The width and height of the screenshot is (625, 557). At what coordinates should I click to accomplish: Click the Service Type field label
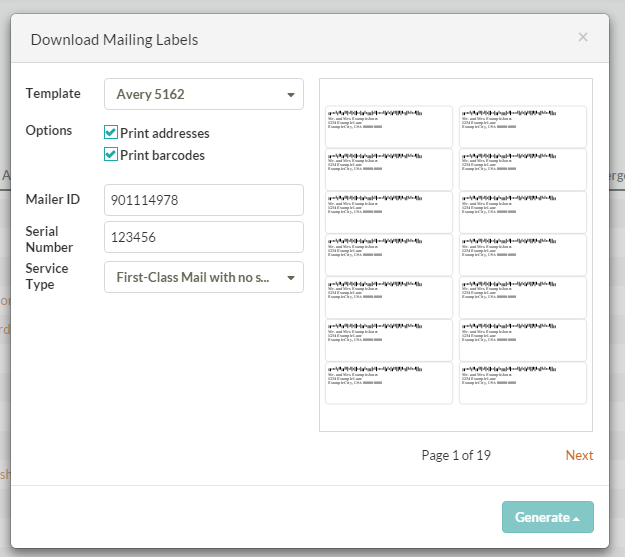point(47,276)
